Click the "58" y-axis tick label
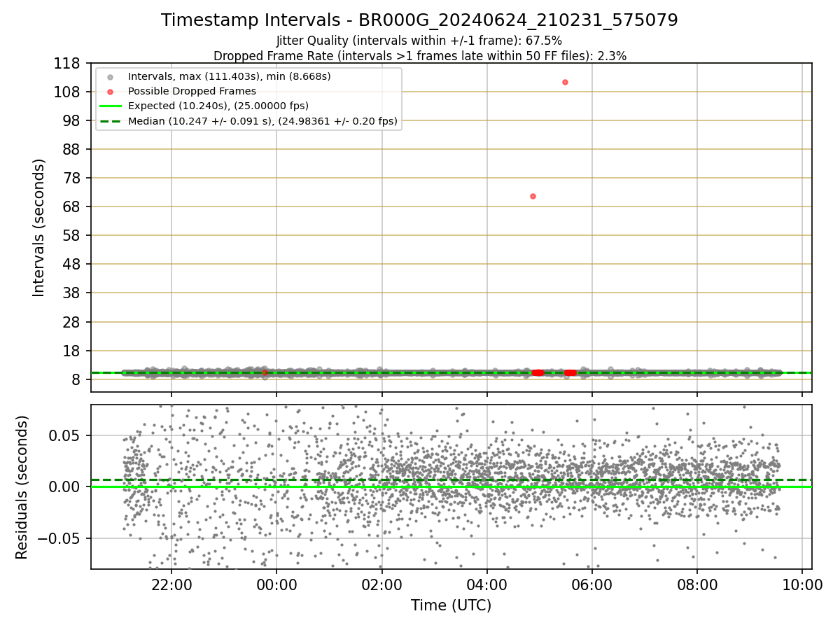The height and width of the screenshot is (630, 840). [73, 235]
